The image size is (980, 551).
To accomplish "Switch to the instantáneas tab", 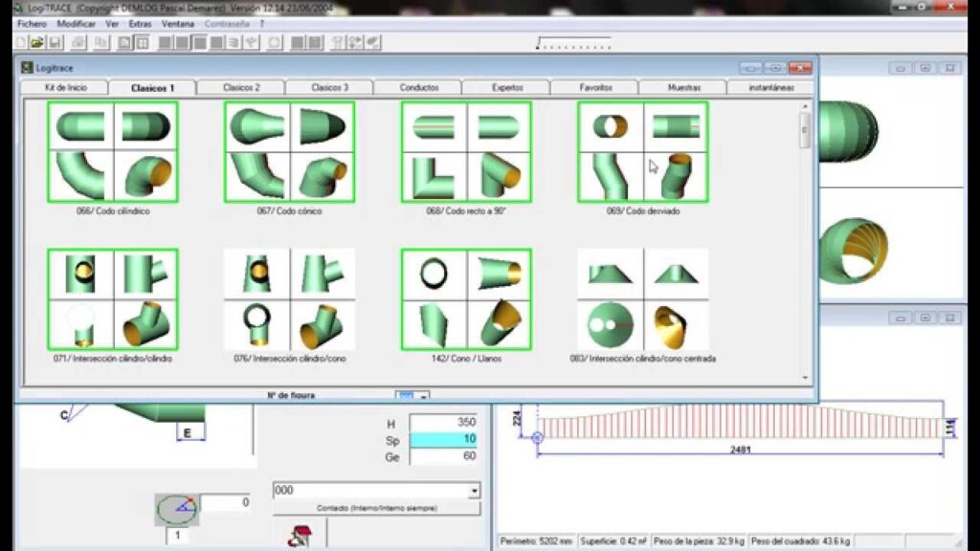I will 771,87.
